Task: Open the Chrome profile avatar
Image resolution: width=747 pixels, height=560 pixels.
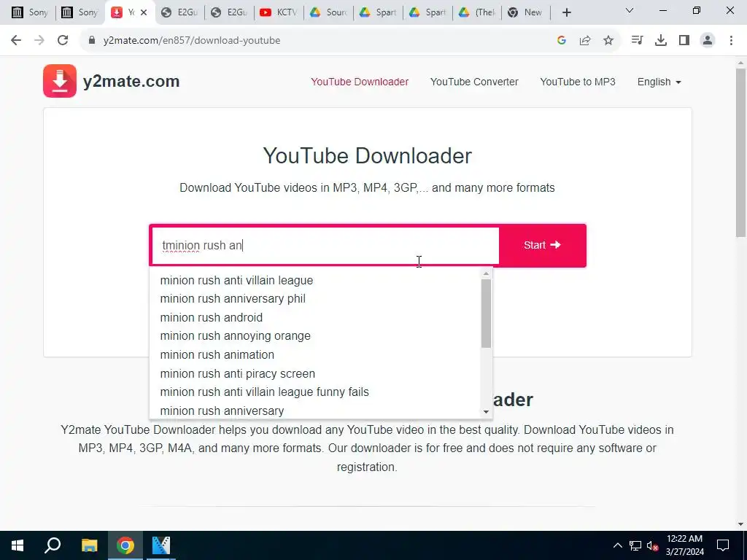Action: click(708, 41)
